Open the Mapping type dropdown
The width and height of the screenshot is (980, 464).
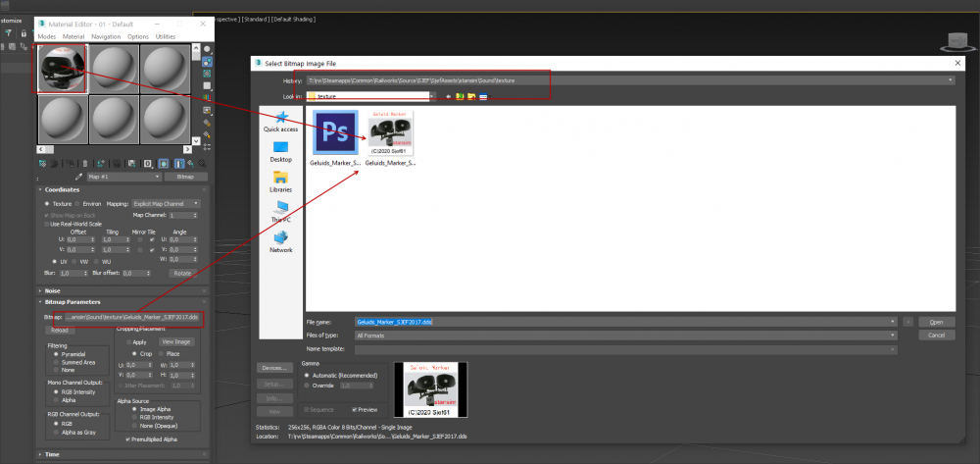[x=168, y=203]
